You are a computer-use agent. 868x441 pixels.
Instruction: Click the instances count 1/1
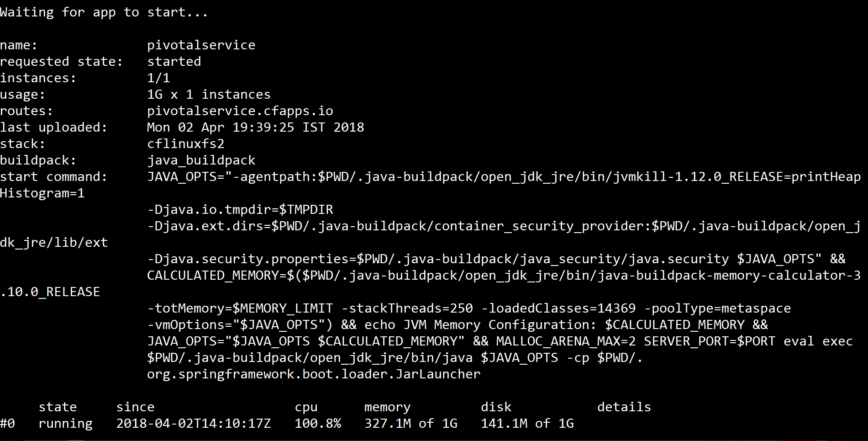tap(158, 78)
